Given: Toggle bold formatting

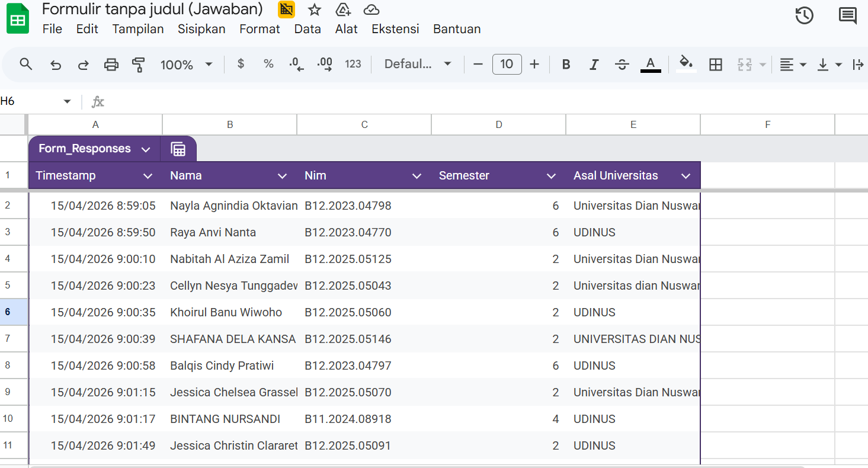Looking at the screenshot, I should click(x=566, y=65).
